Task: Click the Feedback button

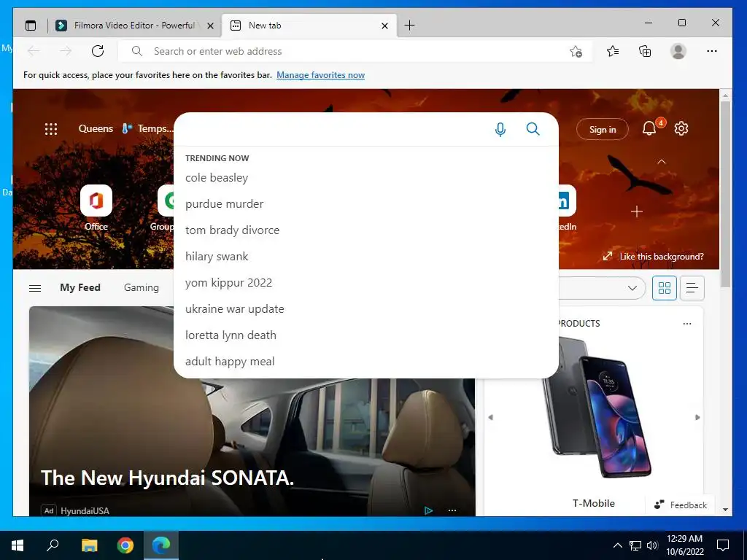Action: (x=681, y=505)
